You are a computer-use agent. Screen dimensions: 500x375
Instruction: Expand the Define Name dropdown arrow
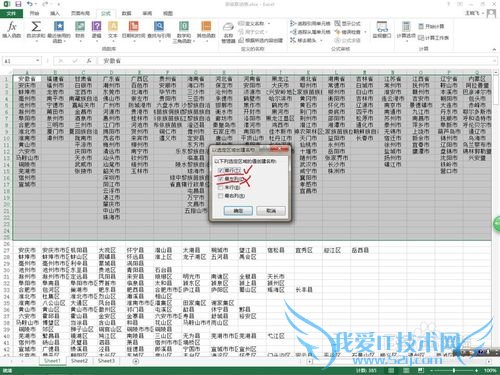coord(268,24)
